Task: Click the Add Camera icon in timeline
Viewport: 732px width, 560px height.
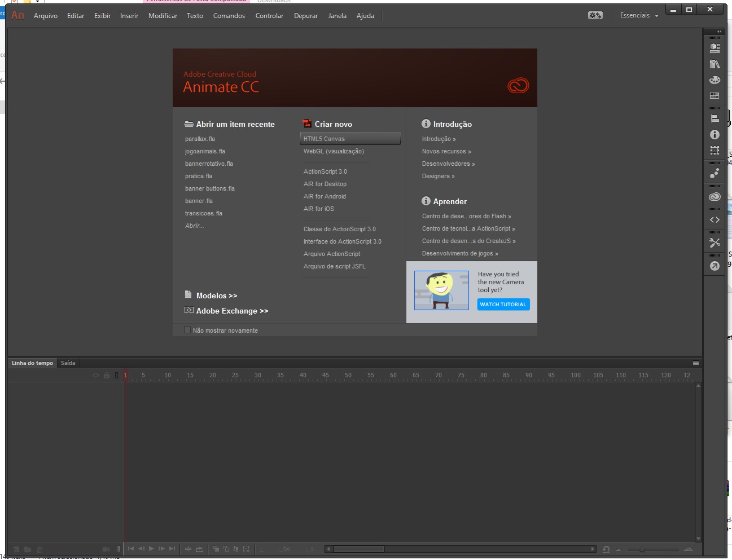Action: 106,549
